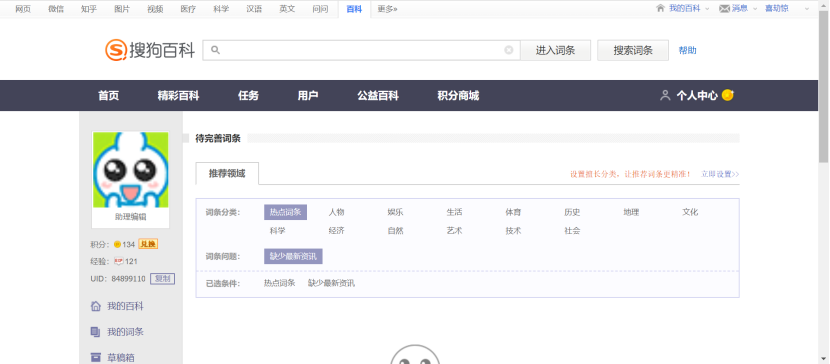Open the 英文 top tab
Screen dimensions: 830x364
[x=287, y=8]
